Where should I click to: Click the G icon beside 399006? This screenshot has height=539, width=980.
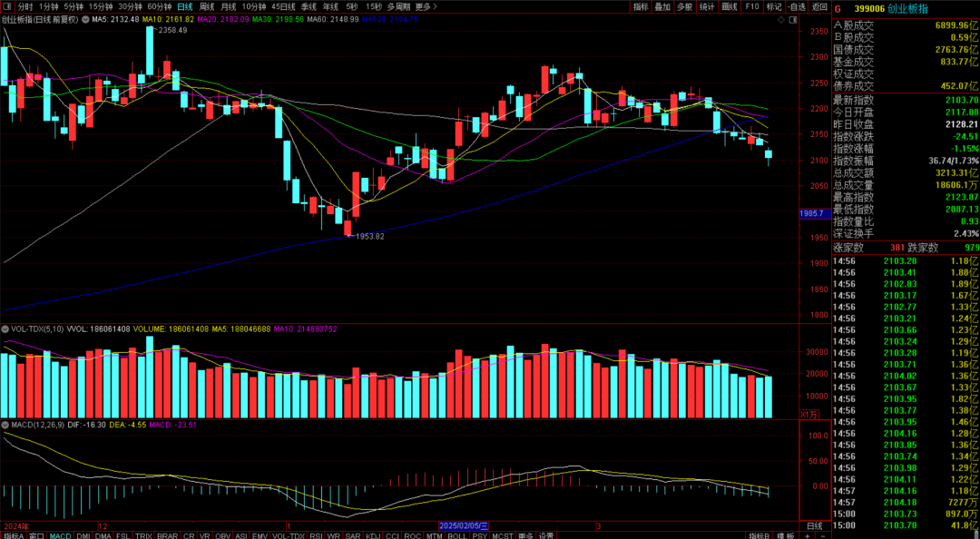[838, 7]
